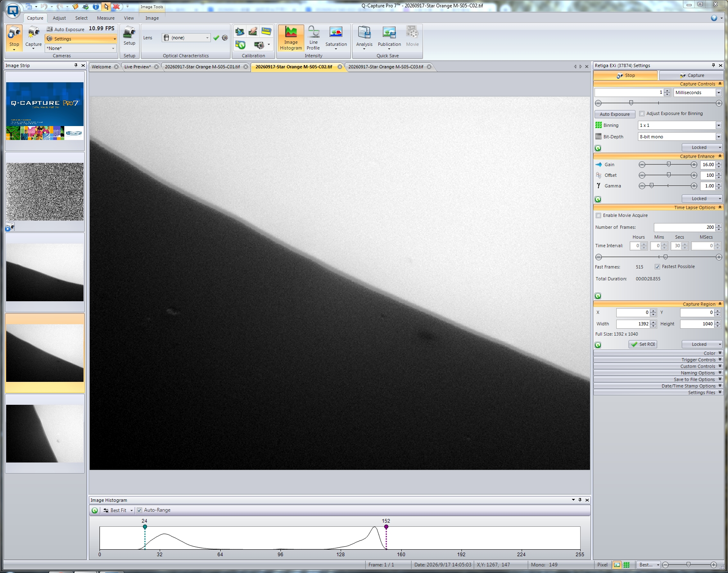
Task: Pin the Image Strip panel
Action: point(76,65)
